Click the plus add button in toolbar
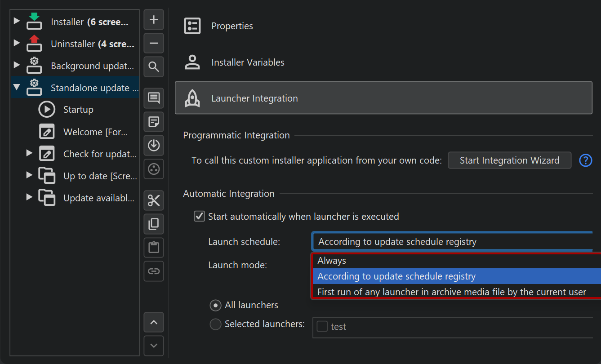Screen dimensions: 601x364 (154, 20)
